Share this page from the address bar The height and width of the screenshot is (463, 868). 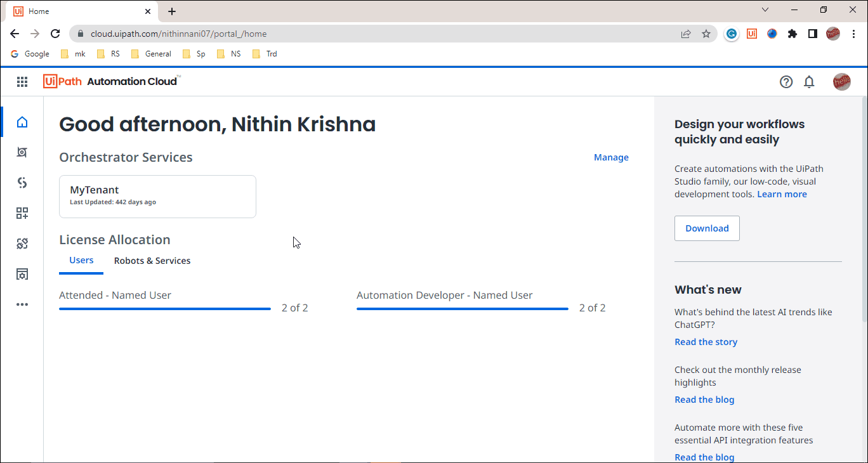pos(686,34)
